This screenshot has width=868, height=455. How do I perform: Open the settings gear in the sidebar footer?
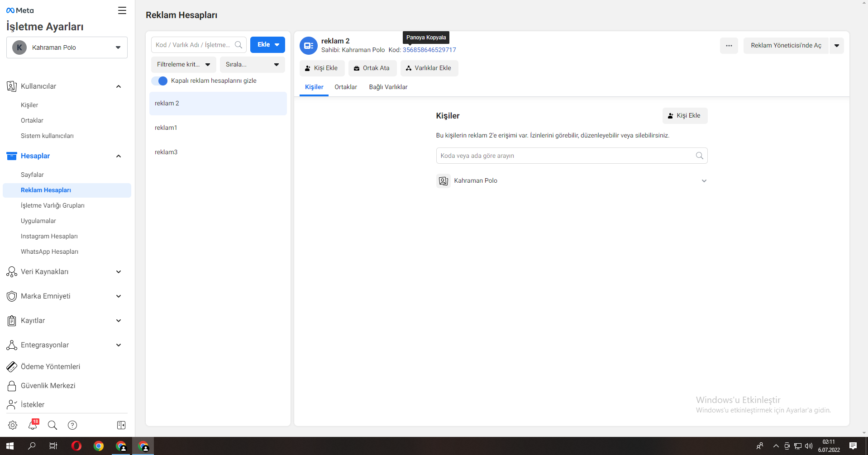[13, 425]
